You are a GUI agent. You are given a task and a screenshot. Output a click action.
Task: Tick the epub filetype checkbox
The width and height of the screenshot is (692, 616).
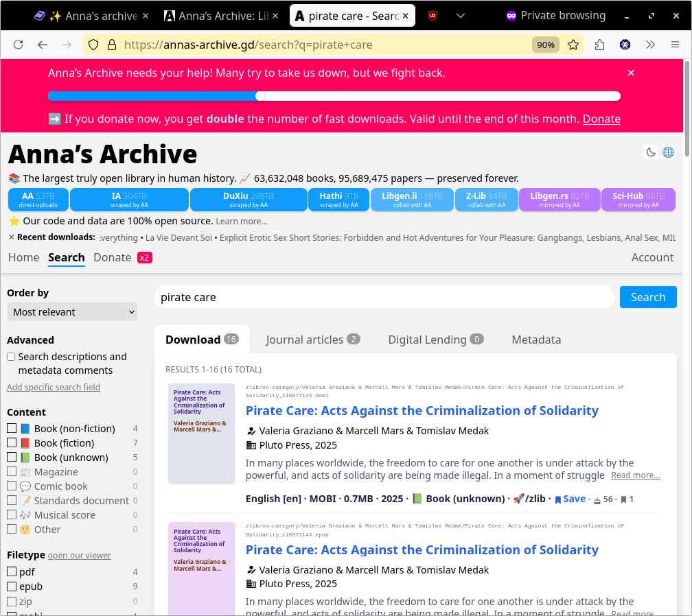pos(12,587)
